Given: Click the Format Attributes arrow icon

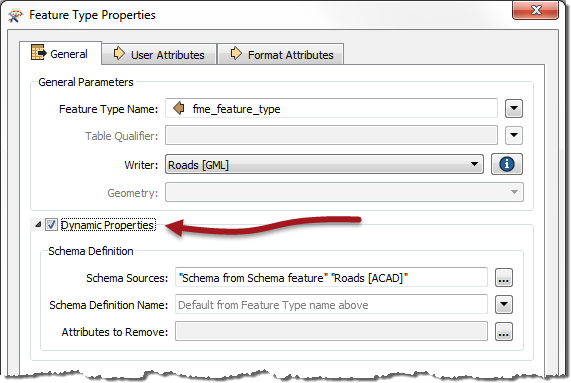Looking at the screenshot, I should click(236, 53).
